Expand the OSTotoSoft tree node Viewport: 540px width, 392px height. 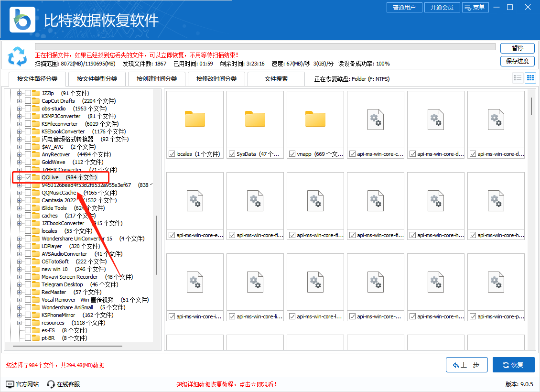19,261
